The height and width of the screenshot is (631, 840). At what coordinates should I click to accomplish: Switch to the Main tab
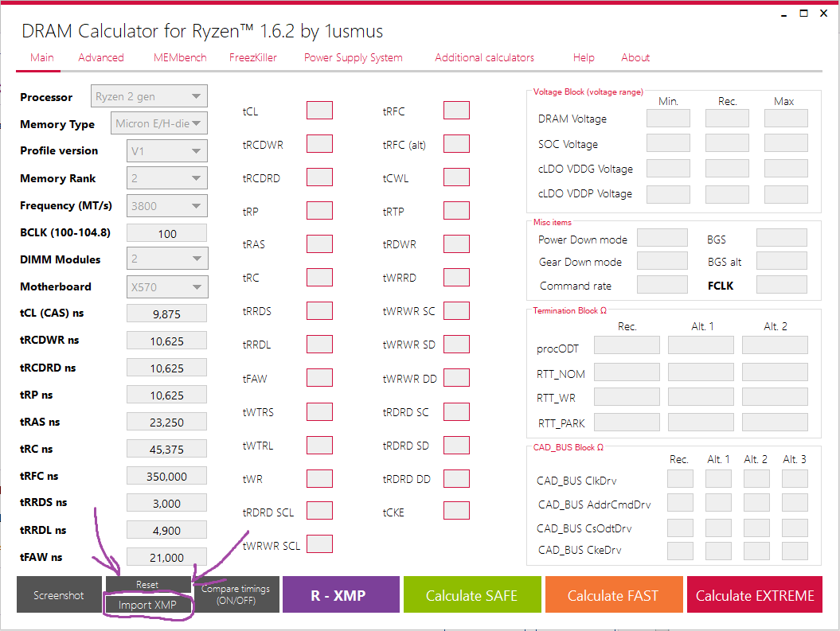point(41,58)
